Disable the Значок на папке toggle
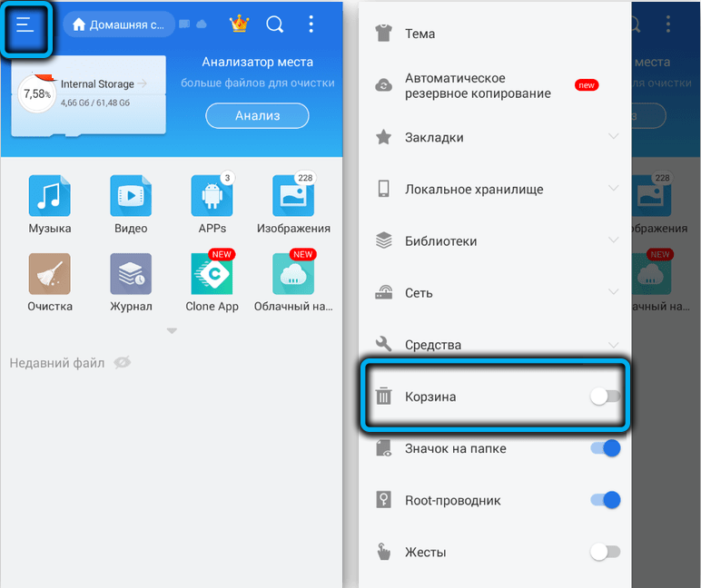701x588 pixels. [x=606, y=447]
